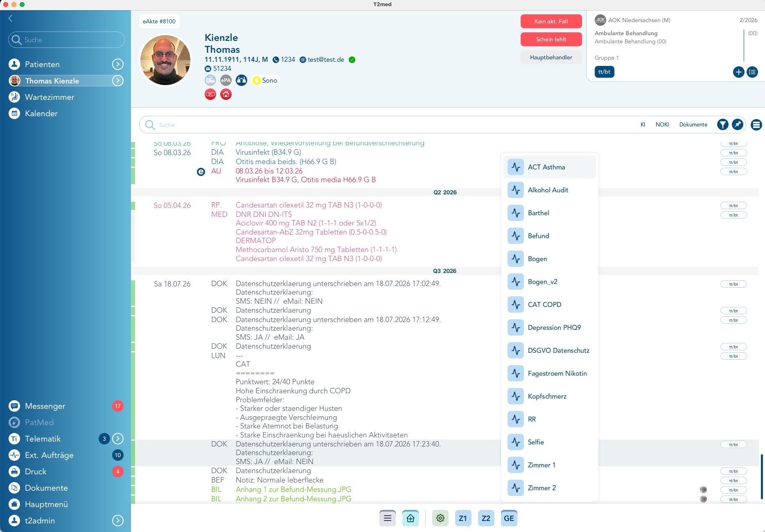Image resolution: width=765 pixels, height=532 pixels.
Task: Click the red house icon under patient
Action: [226, 94]
